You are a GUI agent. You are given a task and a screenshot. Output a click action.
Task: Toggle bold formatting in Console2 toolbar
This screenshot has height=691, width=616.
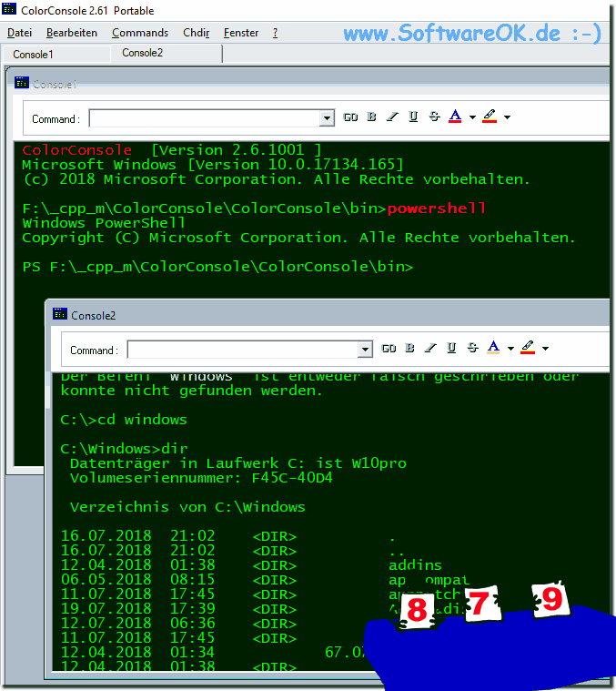pos(410,348)
